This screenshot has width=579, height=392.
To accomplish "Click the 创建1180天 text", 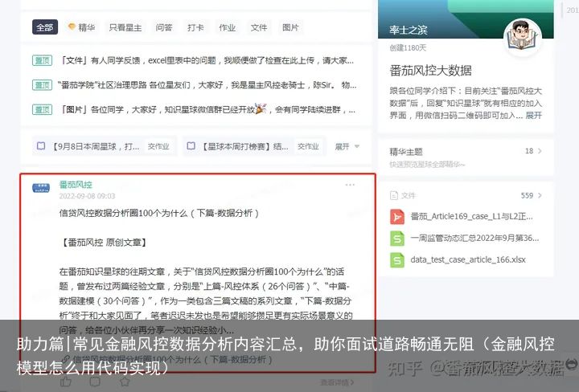I will point(408,47).
